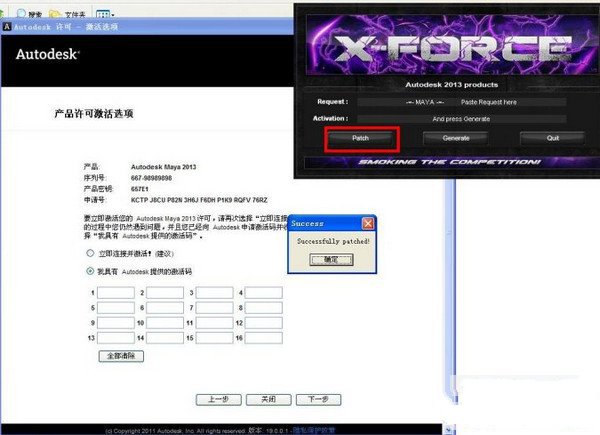Click the 全部清除 (Clear All) button
600x435 pixels.
(x=121, y=356)
